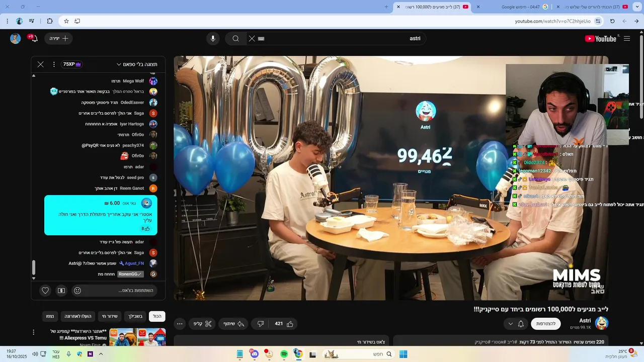Close the live chat panel

click(x=41, y=64)
